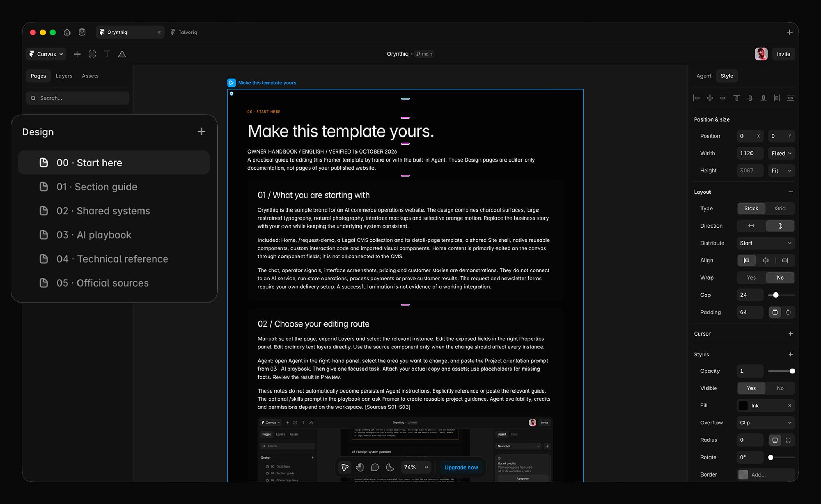Open the 74% zoom dropdown
This screenshot has width=821, height=504.
coord(416,467)
